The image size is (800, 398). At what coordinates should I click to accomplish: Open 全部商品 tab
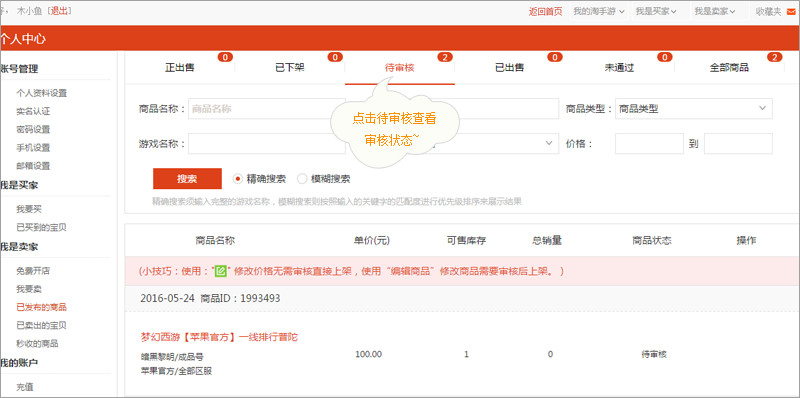point(729,67)
